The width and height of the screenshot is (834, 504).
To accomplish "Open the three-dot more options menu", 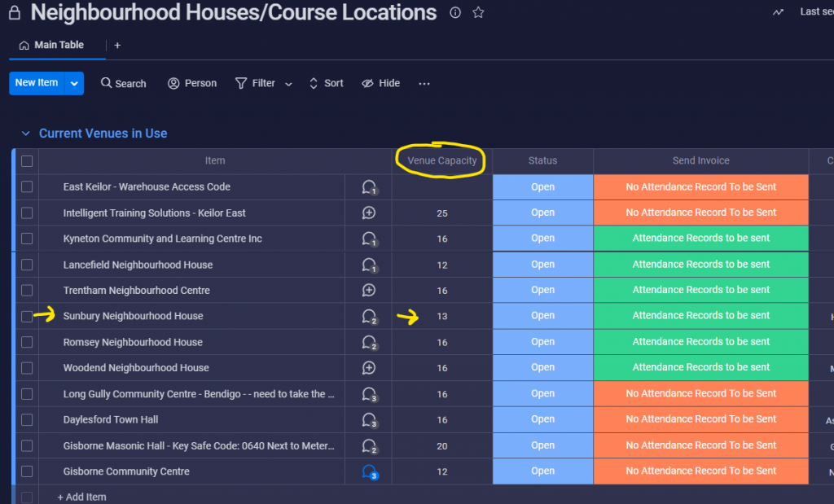I will pyautogui.click(x=424, y=84).
